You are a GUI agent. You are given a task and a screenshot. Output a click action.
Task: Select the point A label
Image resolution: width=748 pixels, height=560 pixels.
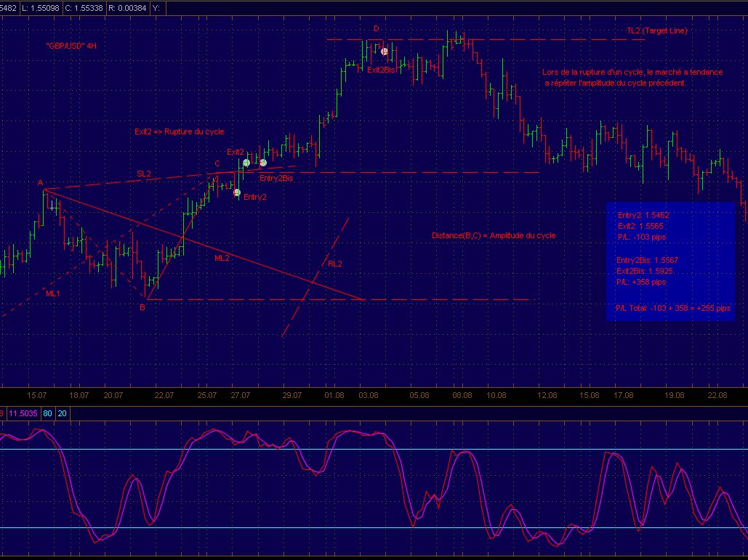point(41,182)
